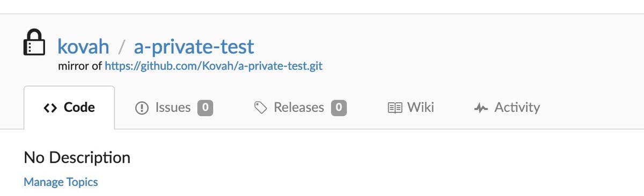Open the Wiki tab
Image resolution: width=644 pixels, height=196 pixels.
tap(411, 108)
